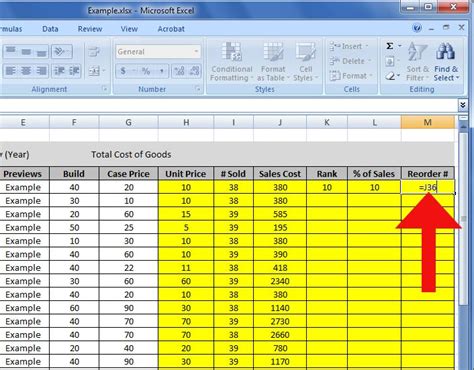Click the Excel Help question mark icon
This screenshot has width=474, height=370.
coord(417,28)
